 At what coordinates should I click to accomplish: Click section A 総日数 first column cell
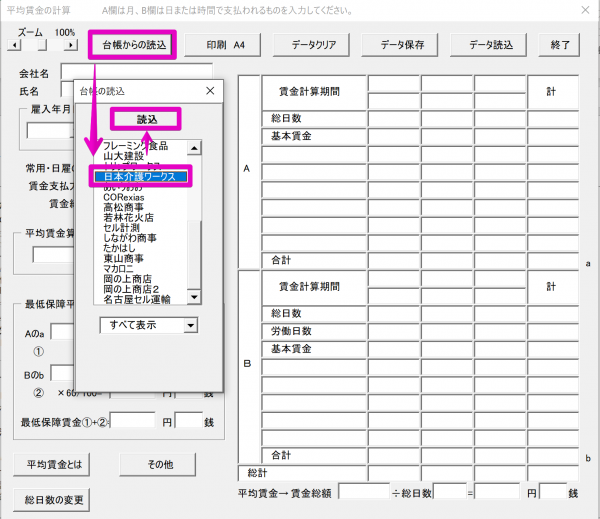(394, 119)
